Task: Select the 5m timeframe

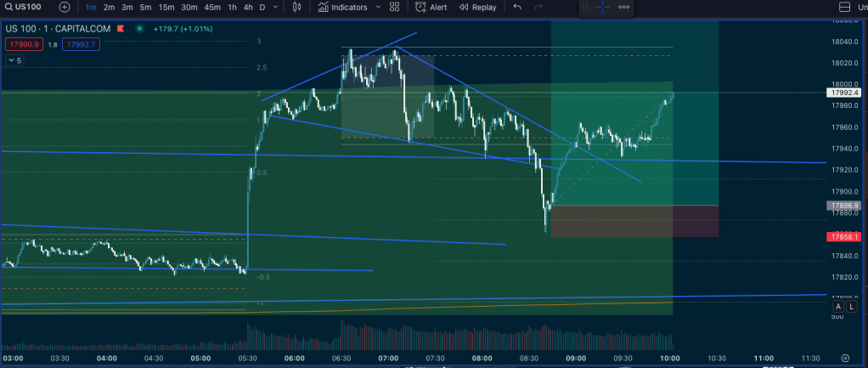Action: point(145,7)
